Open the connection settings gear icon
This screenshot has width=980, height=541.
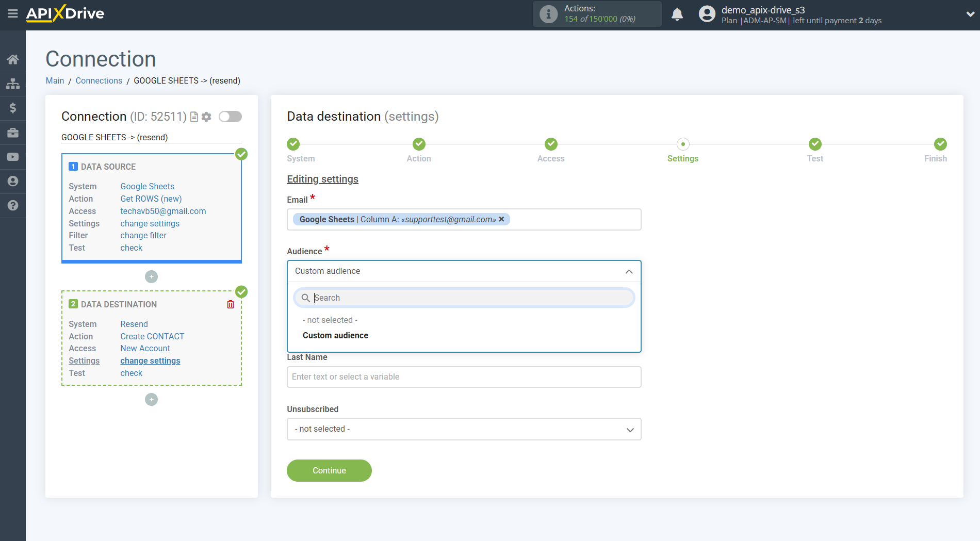pyautogui.click(x=206, y=117)
